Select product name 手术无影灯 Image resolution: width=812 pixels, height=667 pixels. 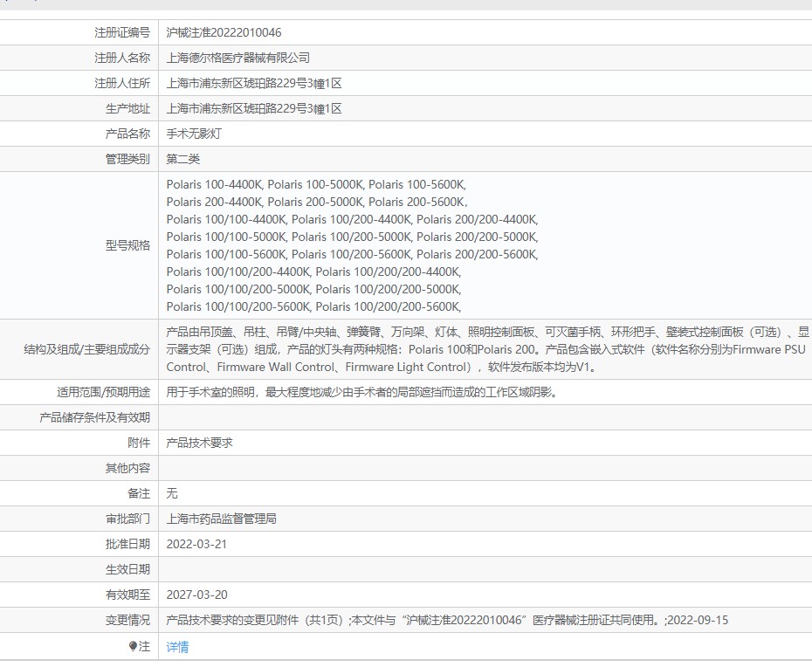[x=194, y=134]
